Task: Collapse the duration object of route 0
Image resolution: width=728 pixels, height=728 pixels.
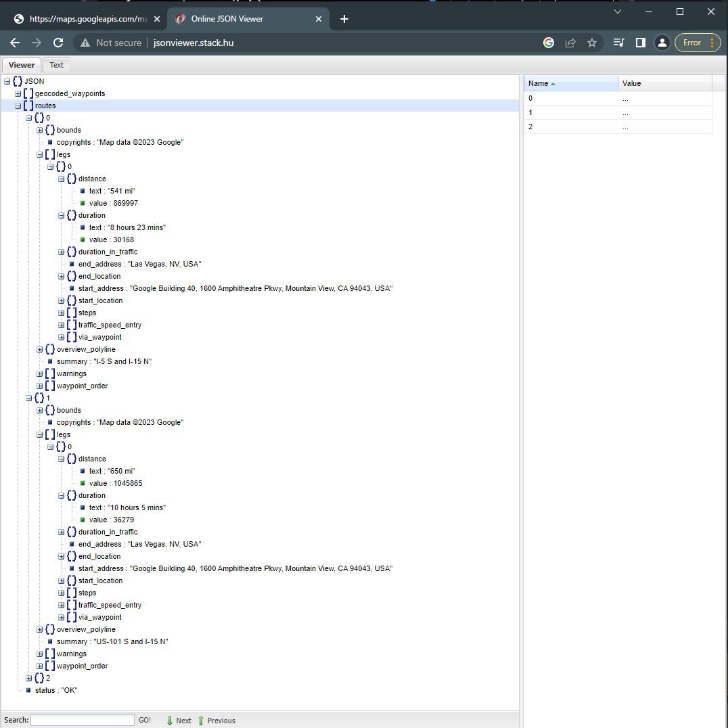Action: tap(61, 215)
